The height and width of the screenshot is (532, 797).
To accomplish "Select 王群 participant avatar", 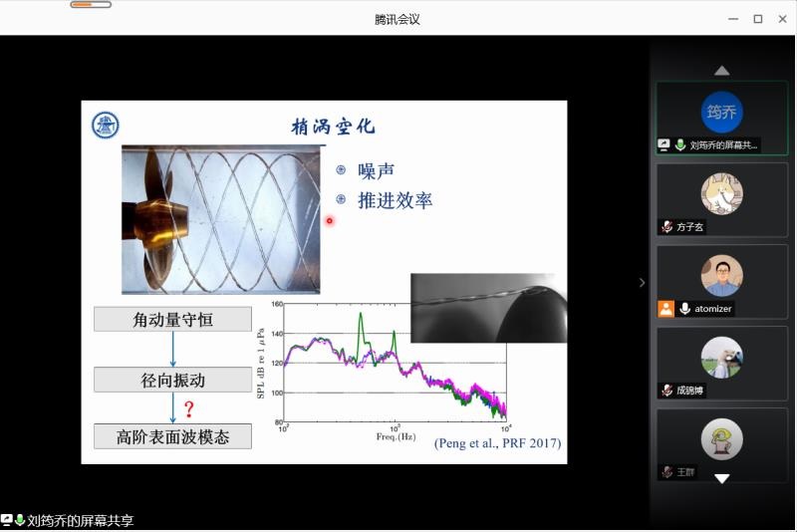I will point(721,438).
